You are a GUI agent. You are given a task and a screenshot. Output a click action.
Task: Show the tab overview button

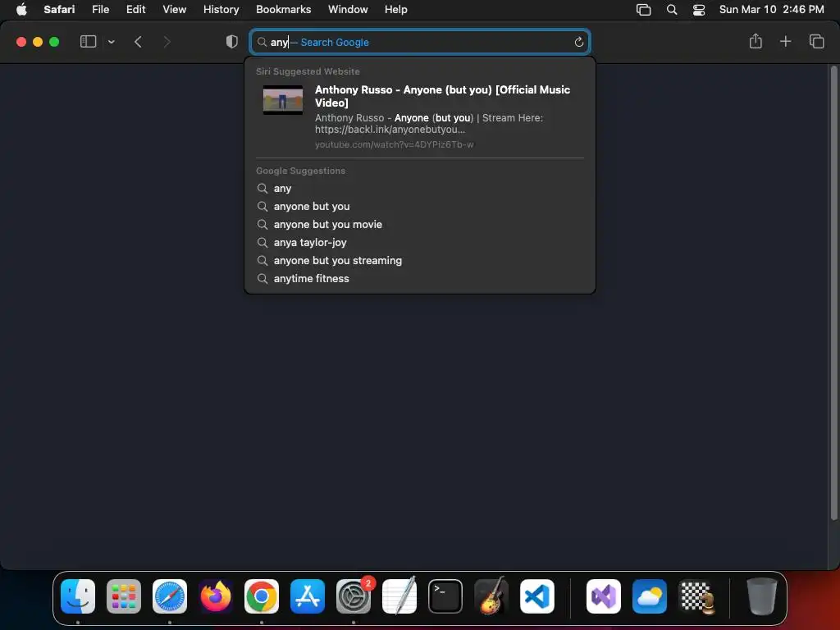(x=816, y=41)
